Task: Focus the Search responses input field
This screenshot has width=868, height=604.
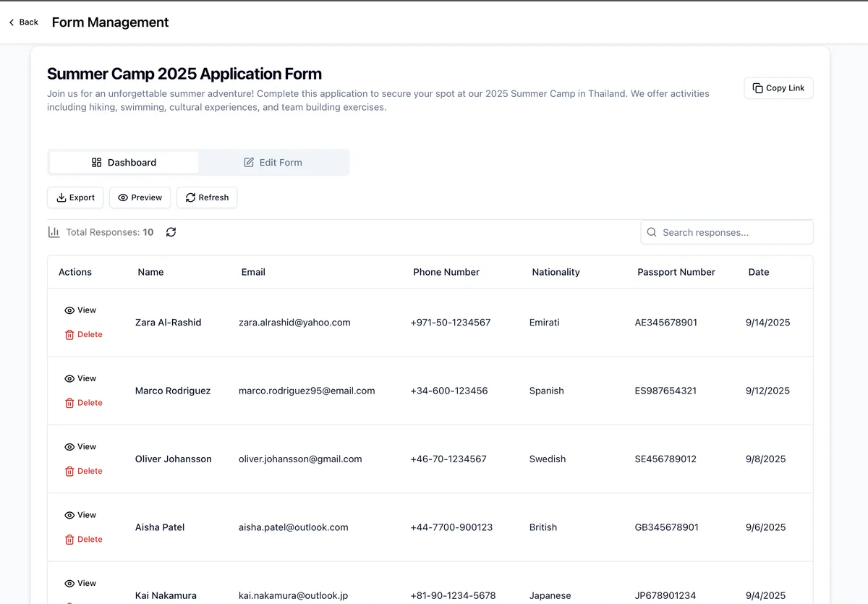Action: pyautogui.click(x=731, y=232)
